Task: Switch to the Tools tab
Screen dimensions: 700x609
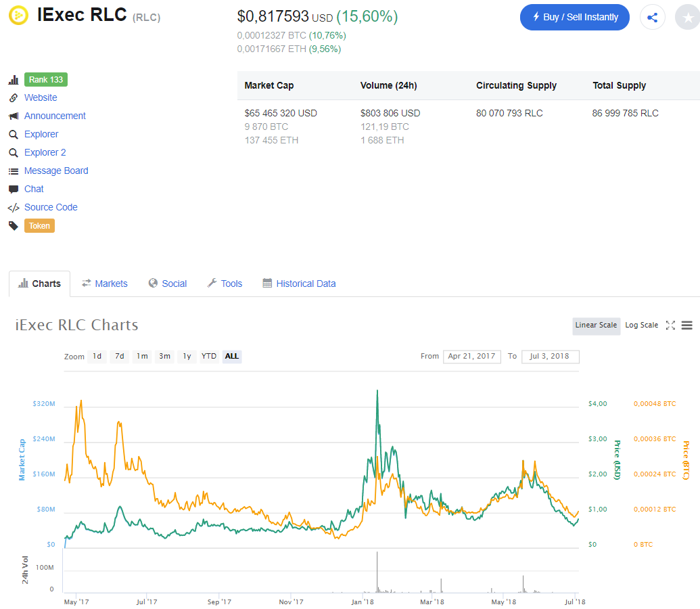Action: pos(225,284)
